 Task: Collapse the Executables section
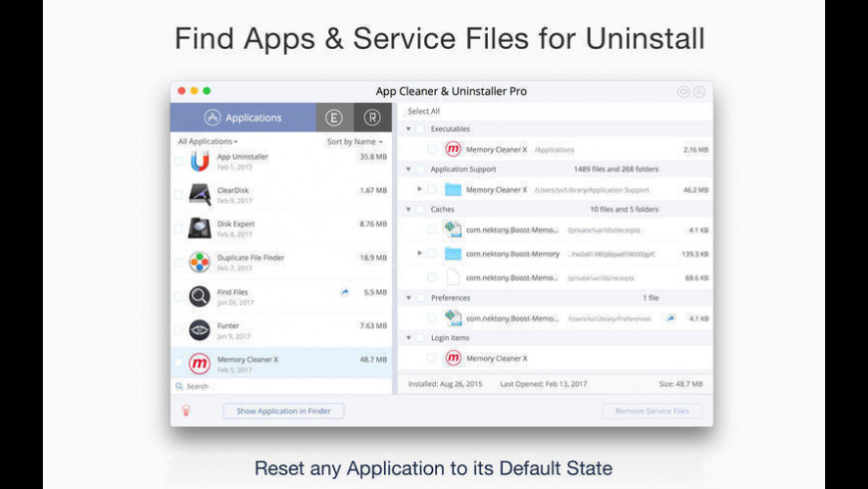point(408,129)
